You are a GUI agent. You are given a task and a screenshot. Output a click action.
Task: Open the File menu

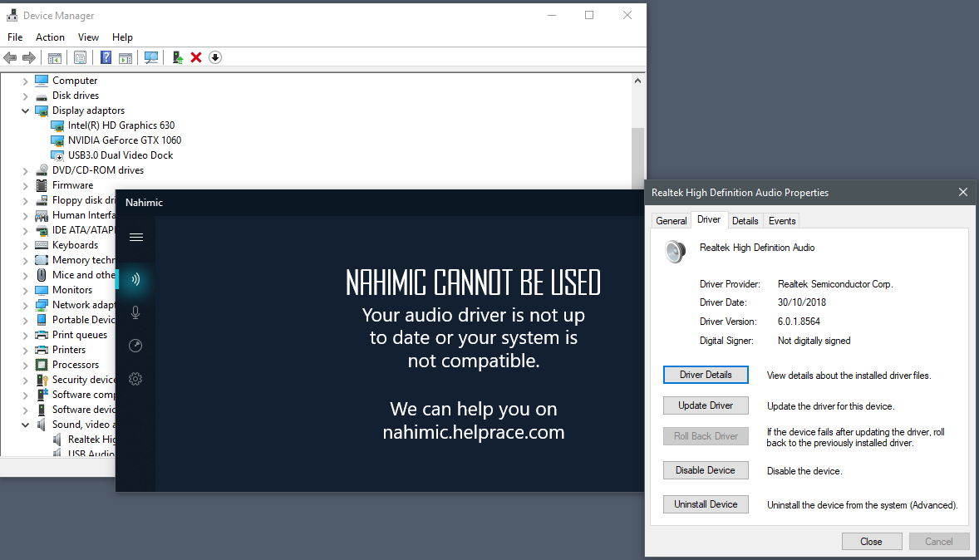[x=15, y=37]
